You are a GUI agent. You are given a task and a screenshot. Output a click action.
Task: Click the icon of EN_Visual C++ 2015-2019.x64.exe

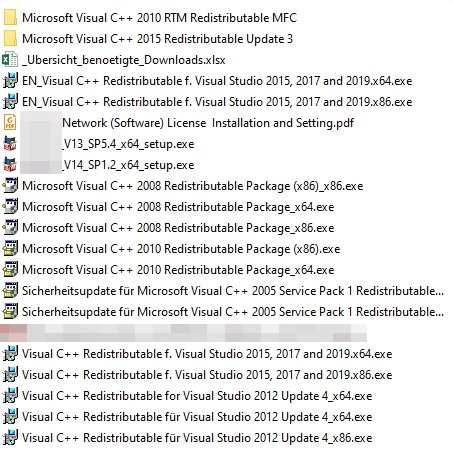pyautogui.click(x=10, y=81)
